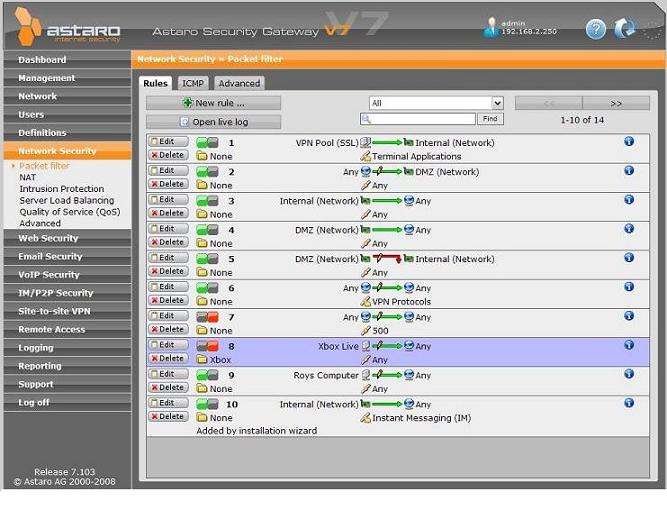
Task: Expand the Site-to-site VPN section
Action: (54, 311)
